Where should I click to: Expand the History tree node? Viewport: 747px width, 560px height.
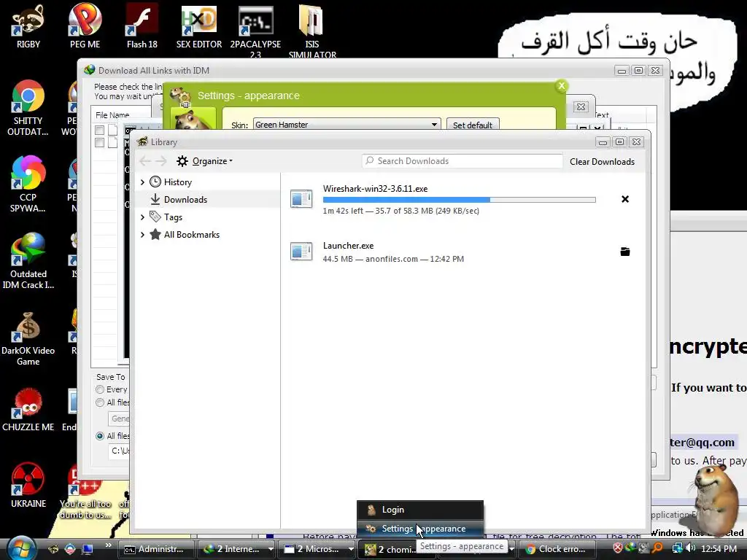coord(142,182)
